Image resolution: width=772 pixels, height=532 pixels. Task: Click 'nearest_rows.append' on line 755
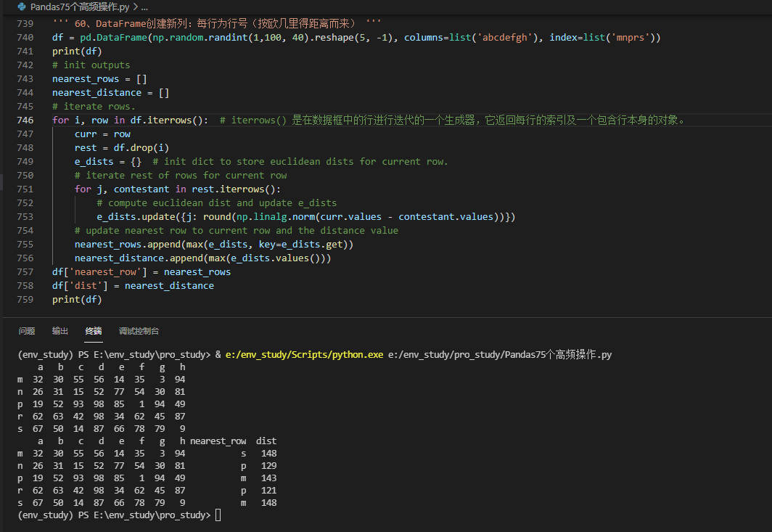pyautogui.click(x=128, y=245)
